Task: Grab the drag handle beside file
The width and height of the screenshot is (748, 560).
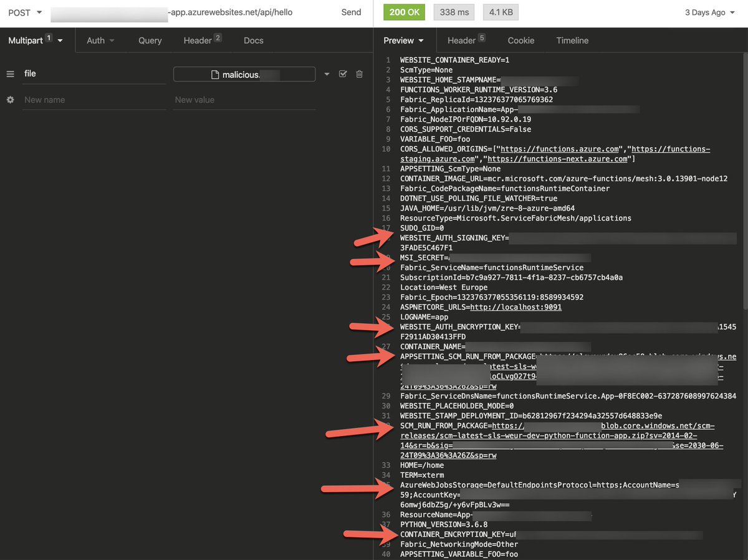Action: pos(10,74)
